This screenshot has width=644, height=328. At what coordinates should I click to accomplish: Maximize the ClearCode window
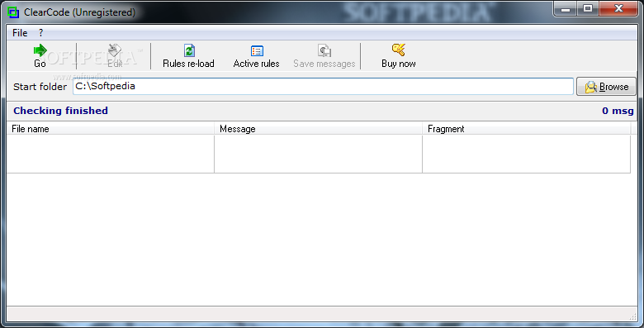coord(588,8)
